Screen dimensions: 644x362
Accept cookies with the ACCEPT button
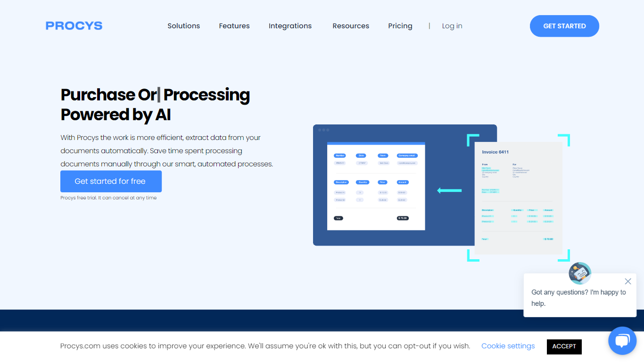click(x=564, y=346)
